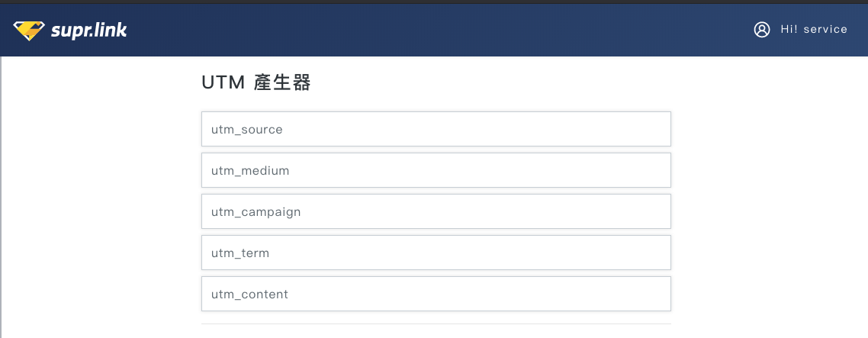This screenshot has width=868, height=338.
Task: Click the 'utm_content' placeholder label
Action: (249, 295)
